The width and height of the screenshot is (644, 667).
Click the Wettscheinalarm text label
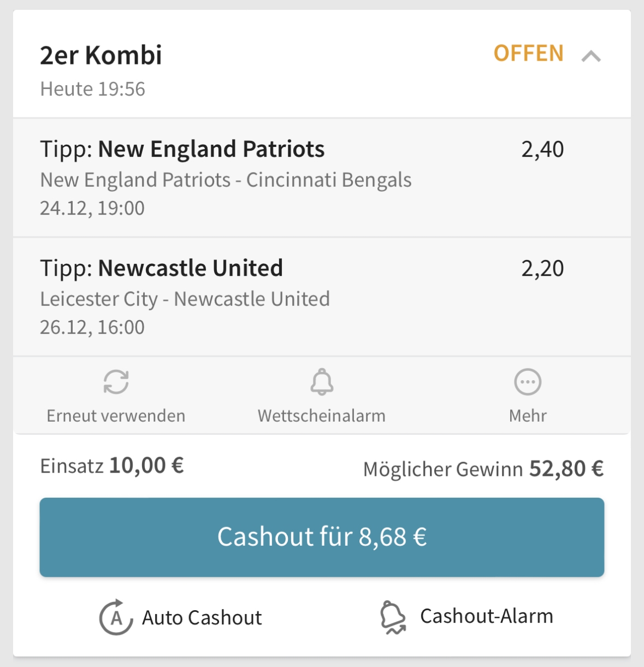click(x=322, y=416)
